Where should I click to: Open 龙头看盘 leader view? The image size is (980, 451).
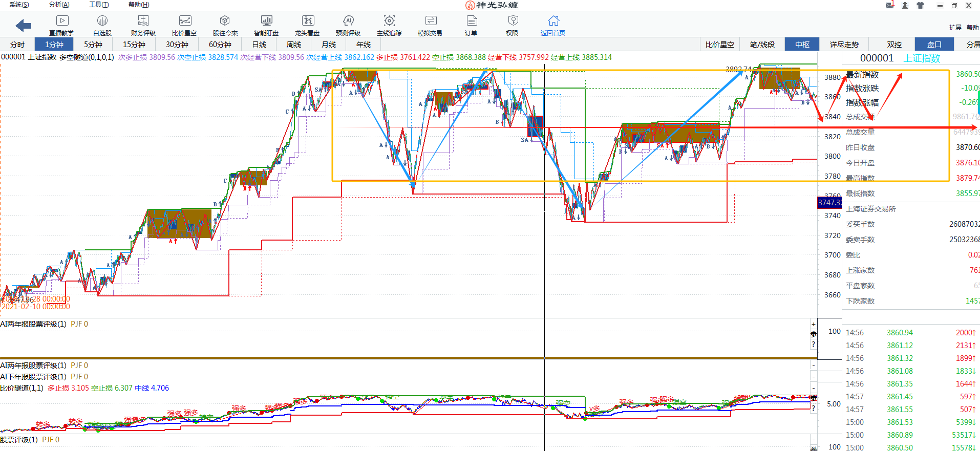(307, 25)
